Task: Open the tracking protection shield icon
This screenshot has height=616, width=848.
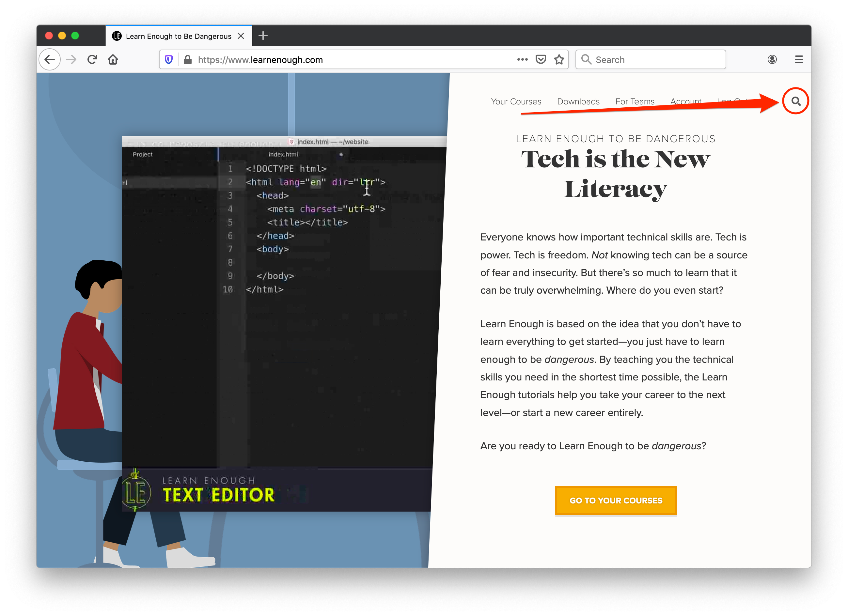Action: 169,60
